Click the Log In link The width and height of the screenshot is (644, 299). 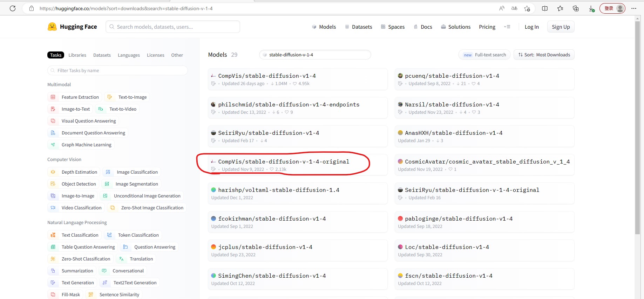(531, 27)
